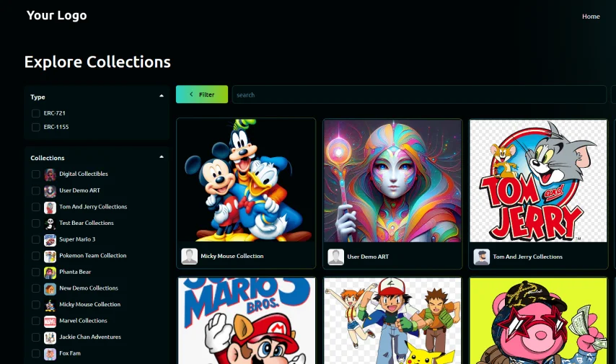
Task: Click the Digital Collectibles collection icon
Action: pyautogui.click(x=50, y=174)
